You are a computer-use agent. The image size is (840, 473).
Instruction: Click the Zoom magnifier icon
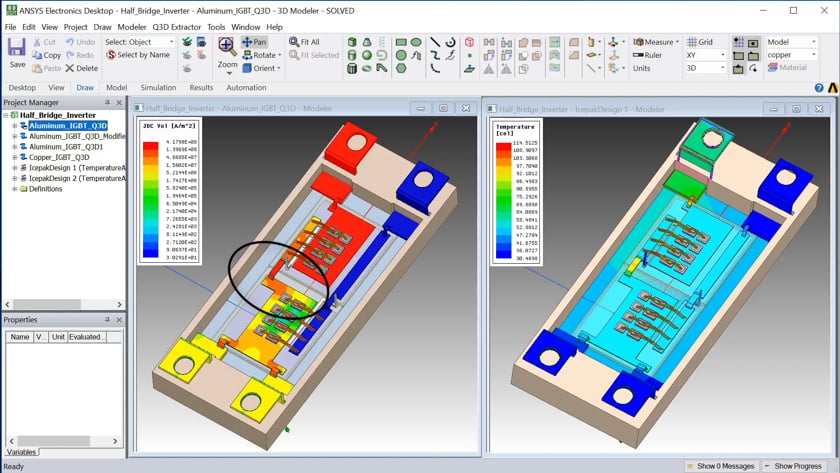click(228, 47)
